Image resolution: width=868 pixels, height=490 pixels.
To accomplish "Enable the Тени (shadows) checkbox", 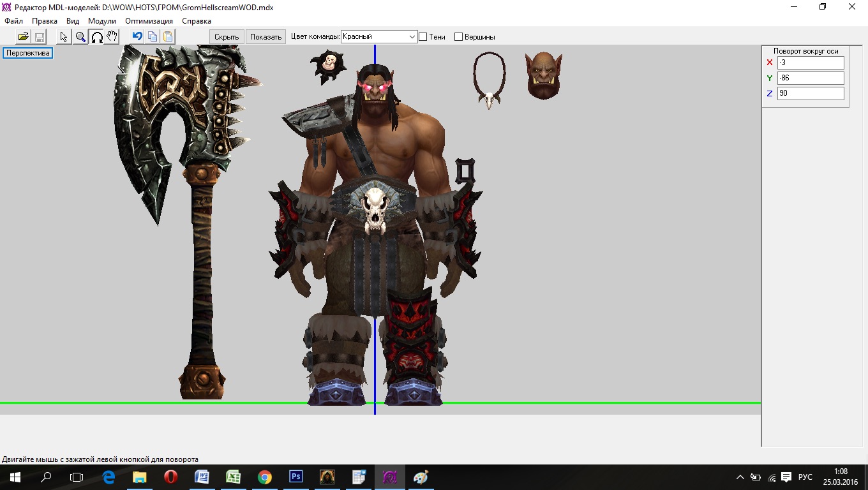I will (423, 37).
